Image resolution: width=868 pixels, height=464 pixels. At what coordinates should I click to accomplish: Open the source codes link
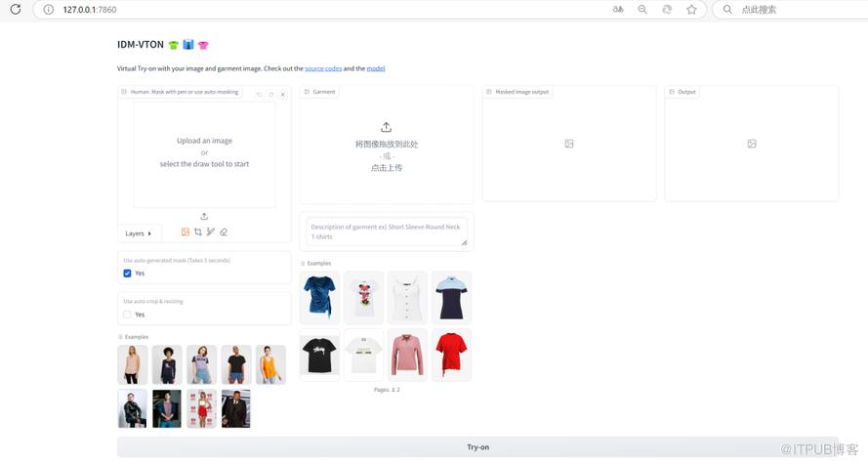pos(323,68)
